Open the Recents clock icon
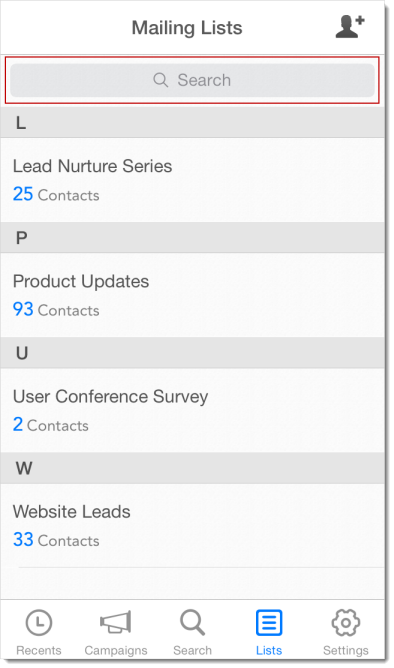Viewport: 394px width, 668px height. [39, 623]
